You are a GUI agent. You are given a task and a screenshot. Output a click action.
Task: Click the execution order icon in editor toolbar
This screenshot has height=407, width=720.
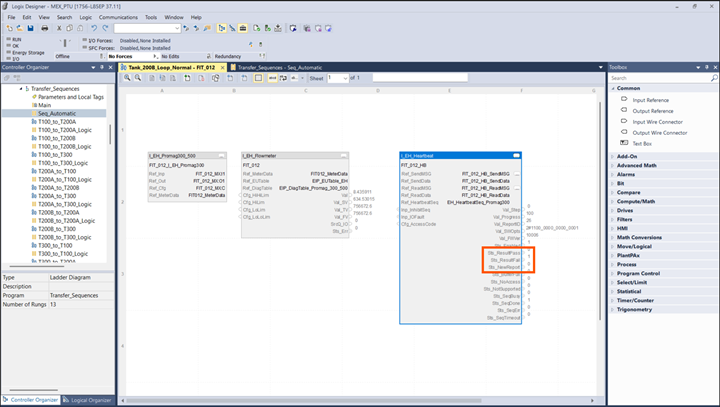(283, 78)
